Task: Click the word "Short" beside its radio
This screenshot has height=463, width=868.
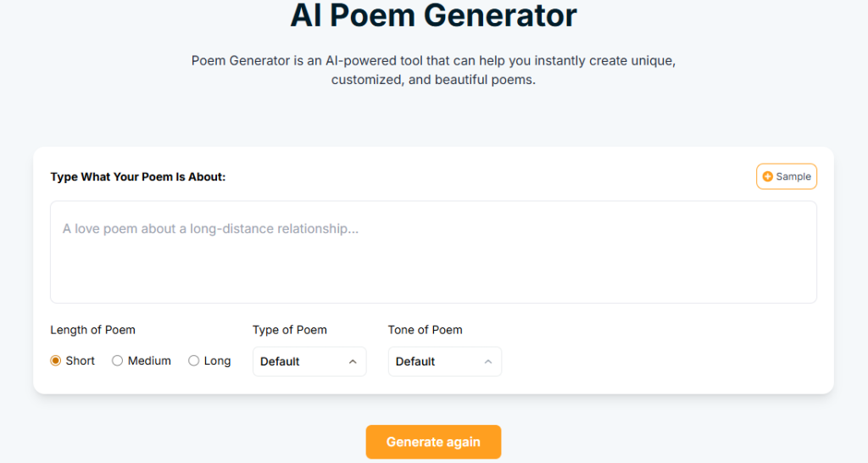Action: coord(81,360)
